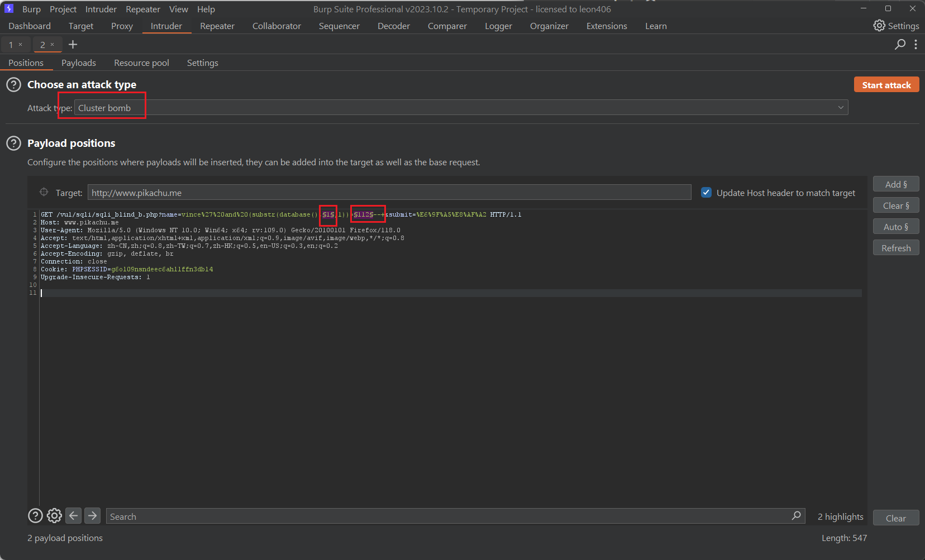Switch to the Organizer tab
The image size is (925, 560).
(x=549, y=26)
